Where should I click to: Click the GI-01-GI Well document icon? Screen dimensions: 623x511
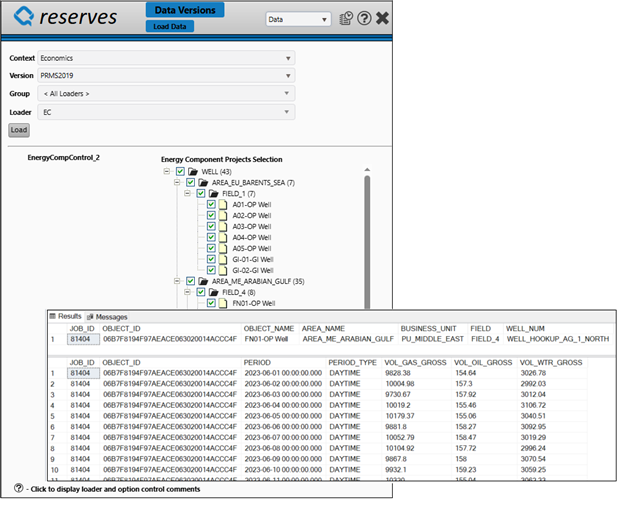tap(223, 259)
